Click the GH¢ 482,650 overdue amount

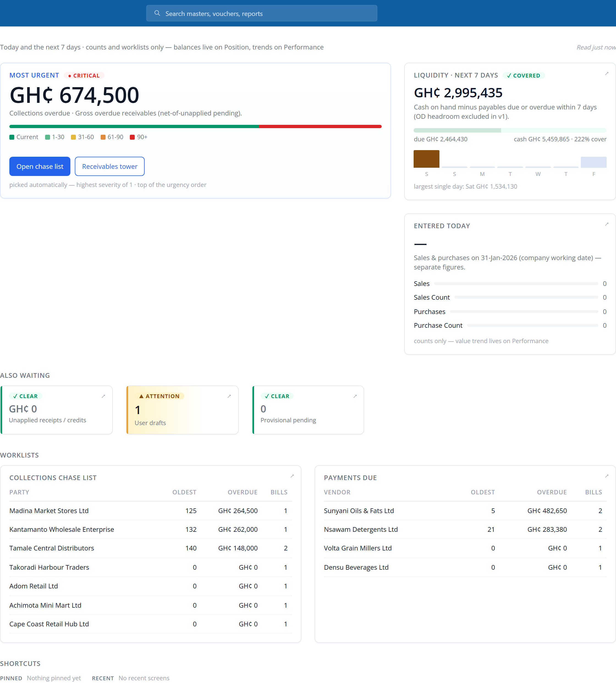point(547,510)
